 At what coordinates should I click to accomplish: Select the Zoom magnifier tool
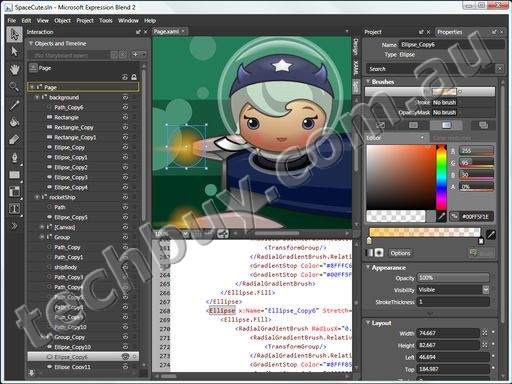(14, 87)
